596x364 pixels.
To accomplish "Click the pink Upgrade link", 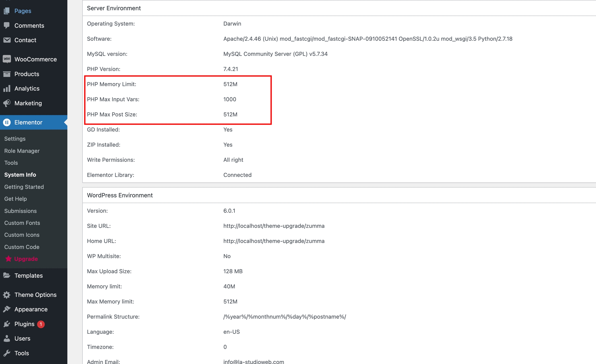I will [26, 259].
